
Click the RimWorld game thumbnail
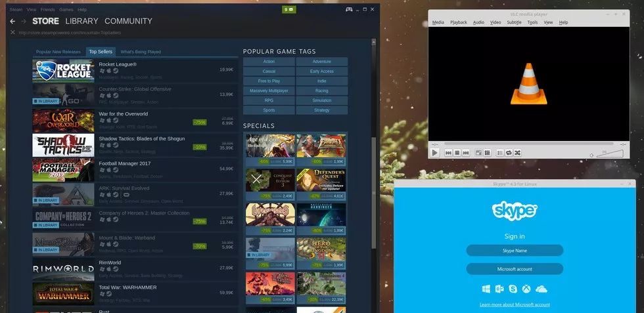(64, 268)
